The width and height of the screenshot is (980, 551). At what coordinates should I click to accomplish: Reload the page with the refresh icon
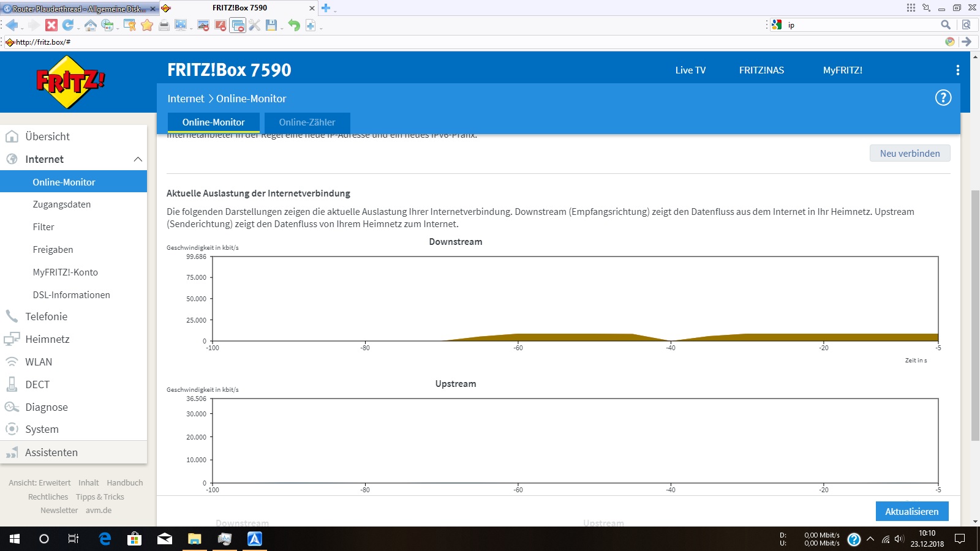pyautogui.click(x=68, y=25)
